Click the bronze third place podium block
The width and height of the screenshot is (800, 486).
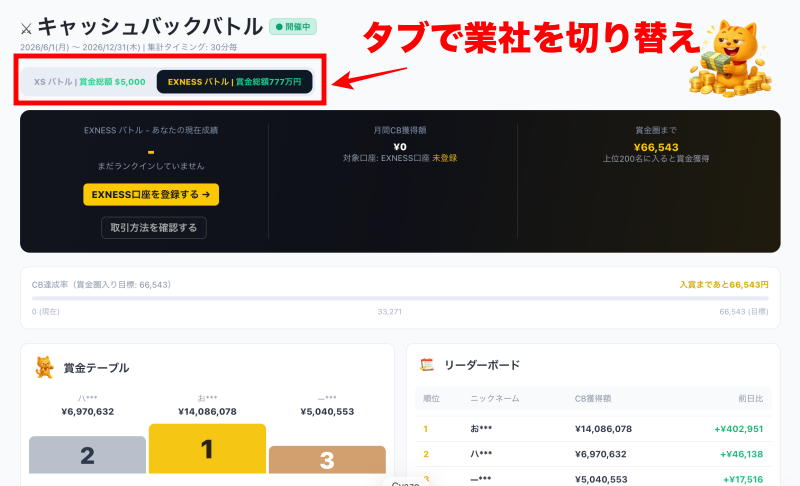tap(327, 459)
